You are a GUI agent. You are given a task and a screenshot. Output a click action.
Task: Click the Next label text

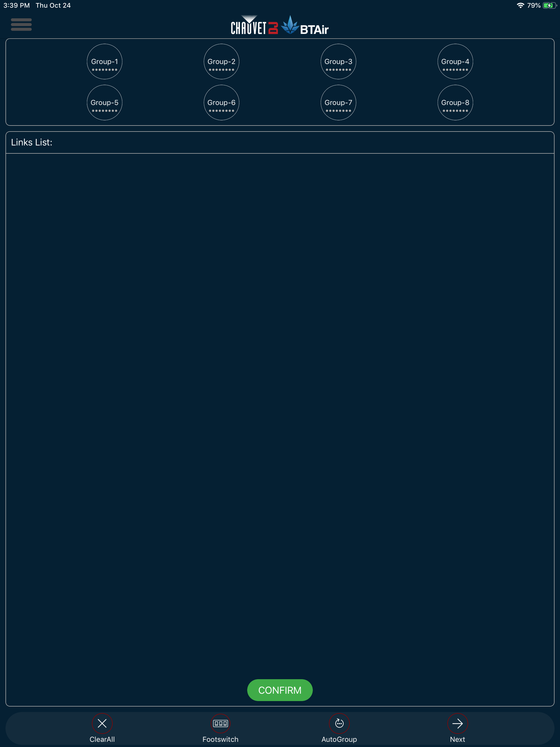pyautogui.click(x=457, y=739)
